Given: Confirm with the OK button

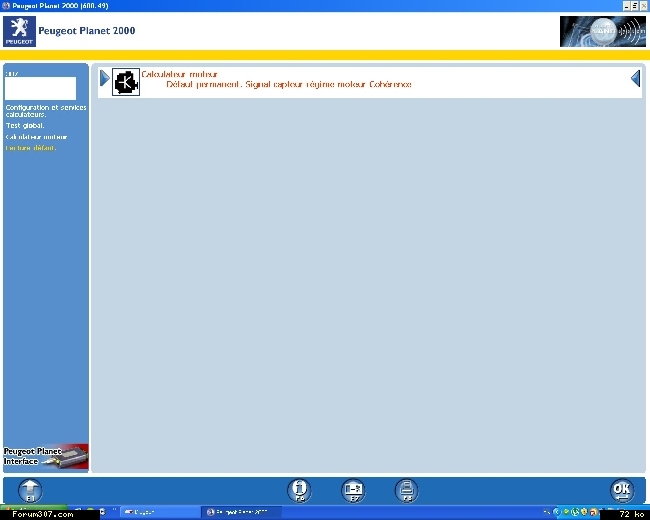Looking at the screenshot, I should (x=622, y=491).
